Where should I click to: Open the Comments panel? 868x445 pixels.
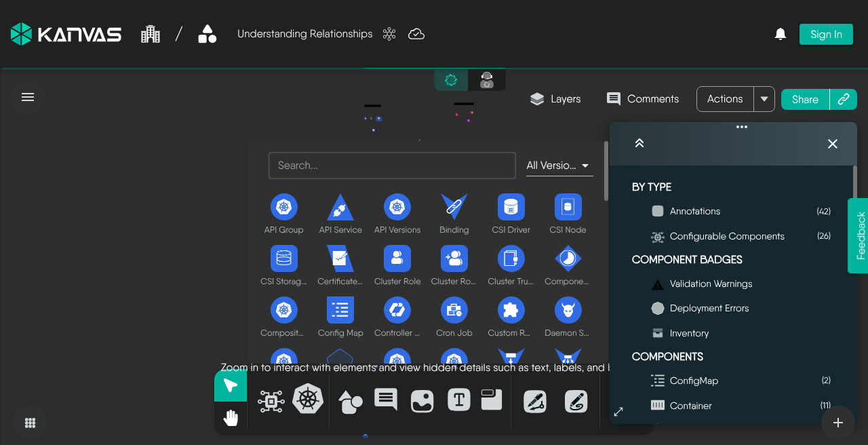[x=643, y=99]
